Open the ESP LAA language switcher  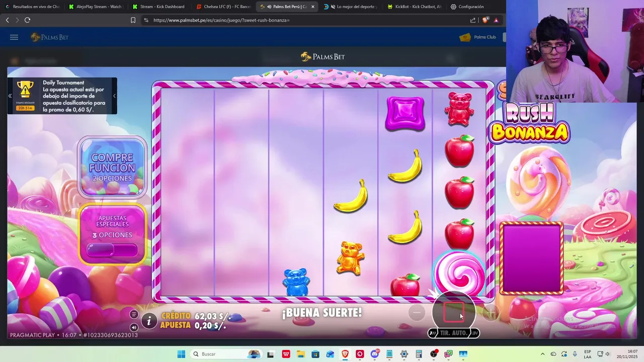(588, 354)
